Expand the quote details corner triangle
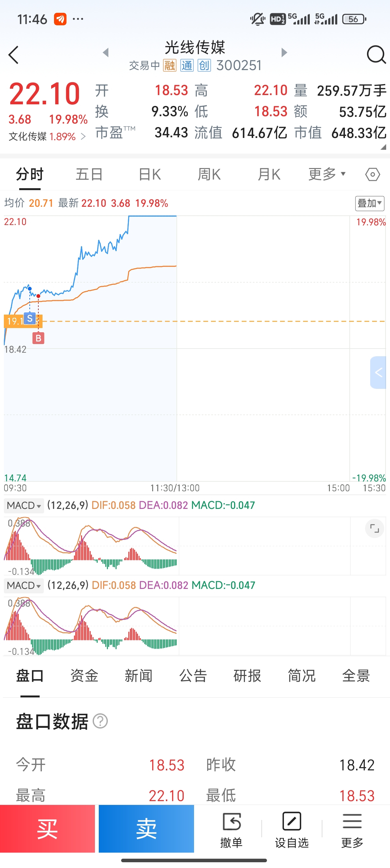 [383, 147]
